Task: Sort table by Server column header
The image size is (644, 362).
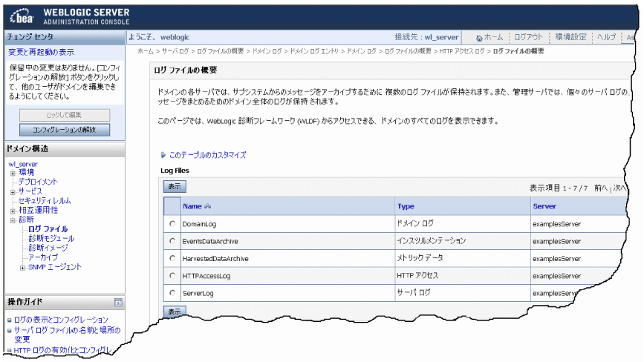Action: (x=544, y=206)
